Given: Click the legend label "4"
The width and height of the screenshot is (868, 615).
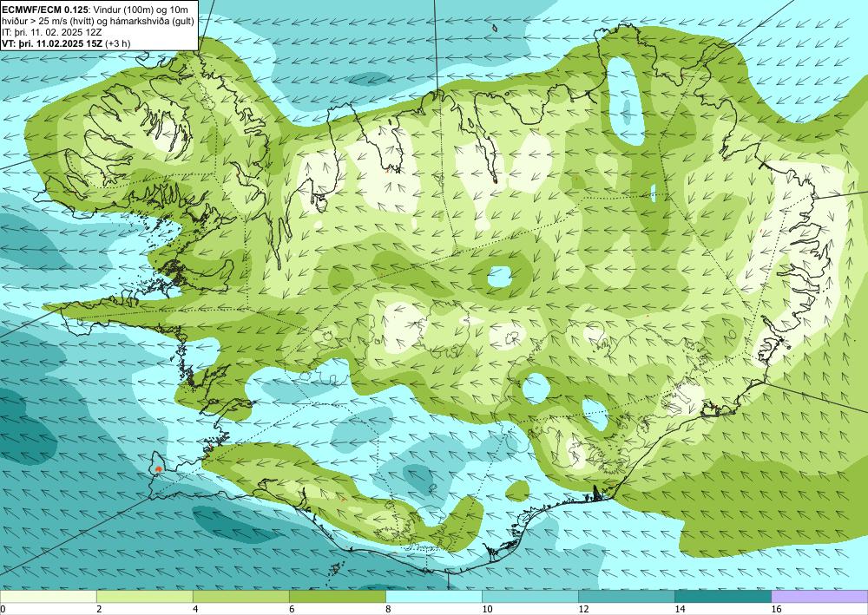Looking at the screenshot, I should point(195,609).
